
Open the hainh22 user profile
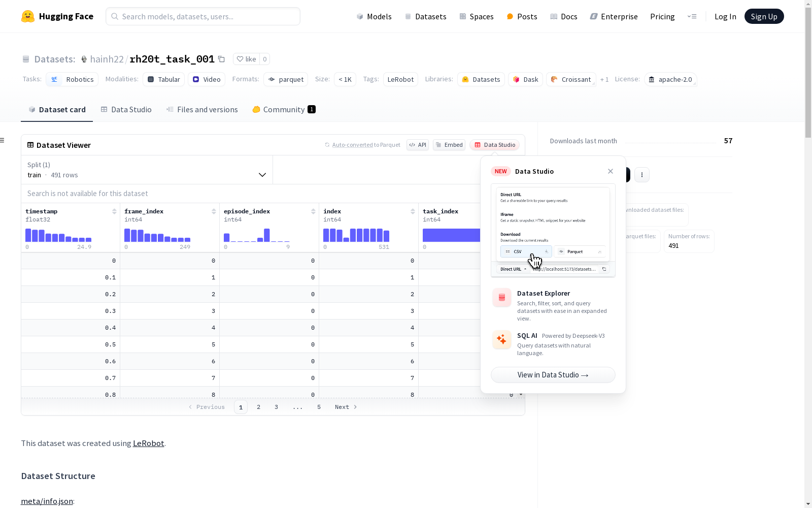107,59
